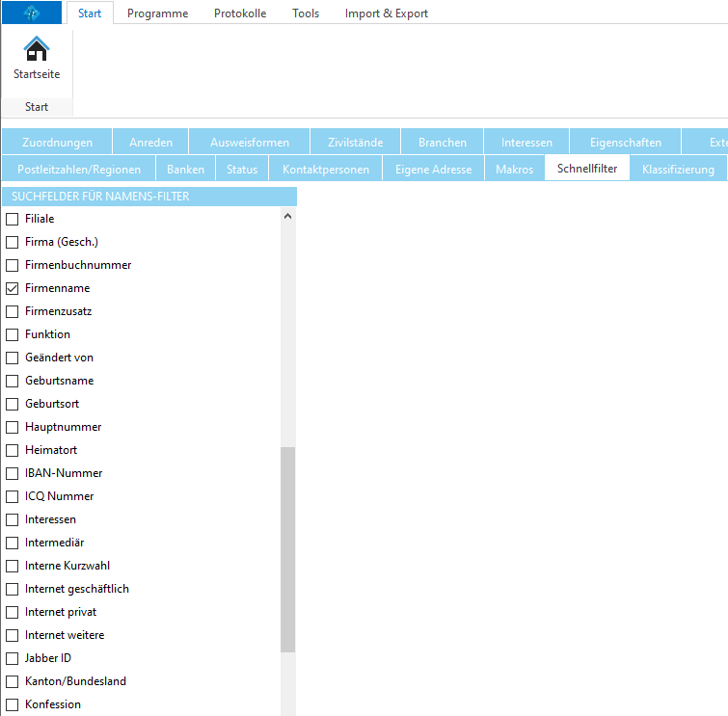This screenshot has width=728, height=716.
Task: Toggle the Filiale checkbox
Action: (x=13, y=219)
